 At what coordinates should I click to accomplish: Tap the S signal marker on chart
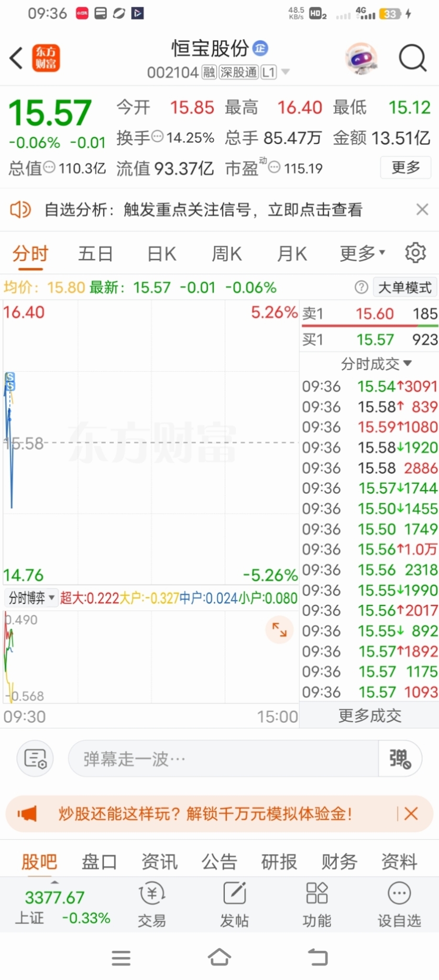pos(10,381)
